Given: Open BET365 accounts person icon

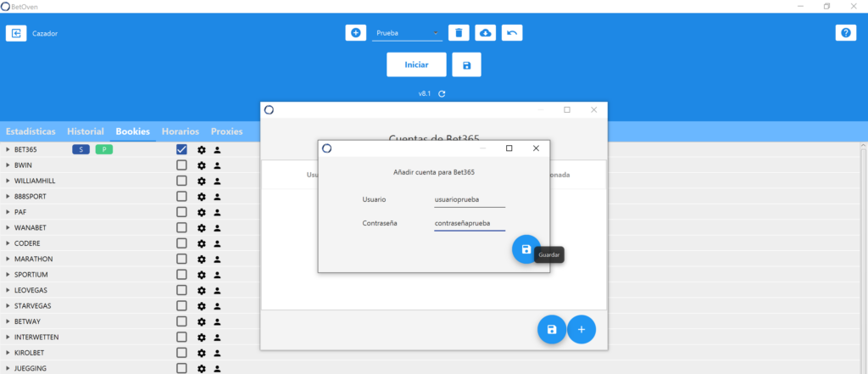Looking at the screenshot, I should pos(218,149).
